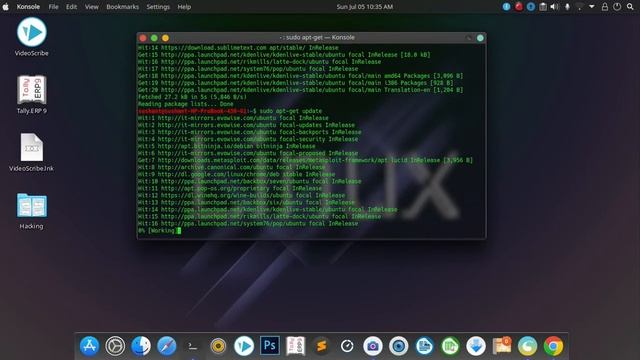Launch Google Chrome from the dock

click(x=553, y=346)
